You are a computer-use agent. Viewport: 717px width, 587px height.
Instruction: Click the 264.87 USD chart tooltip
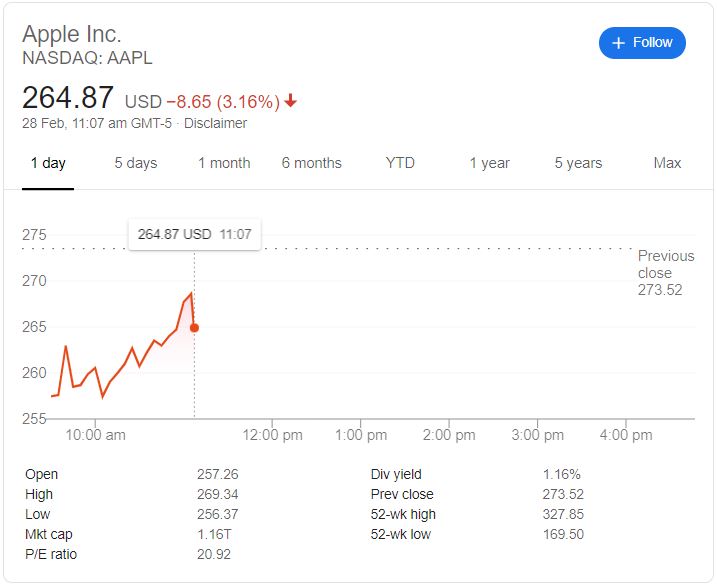tap(195, 235)
